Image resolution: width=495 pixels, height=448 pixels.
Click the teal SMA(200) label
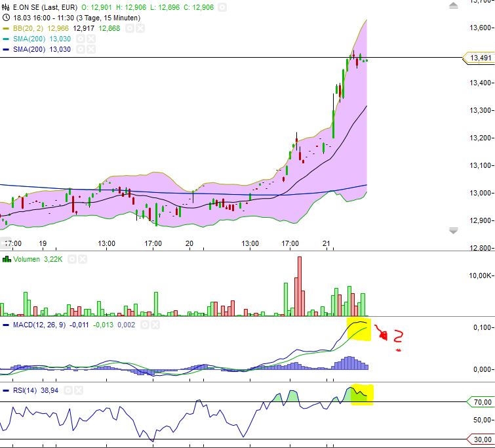coord(29,39)
